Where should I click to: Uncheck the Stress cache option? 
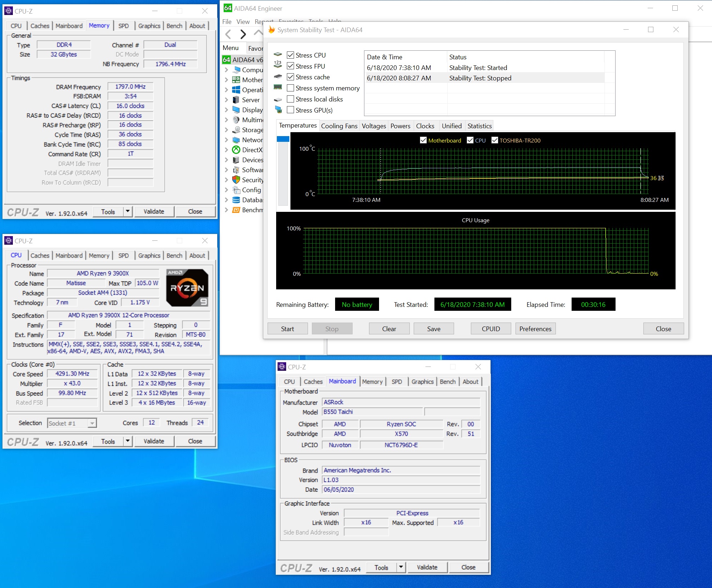(290, 77)
